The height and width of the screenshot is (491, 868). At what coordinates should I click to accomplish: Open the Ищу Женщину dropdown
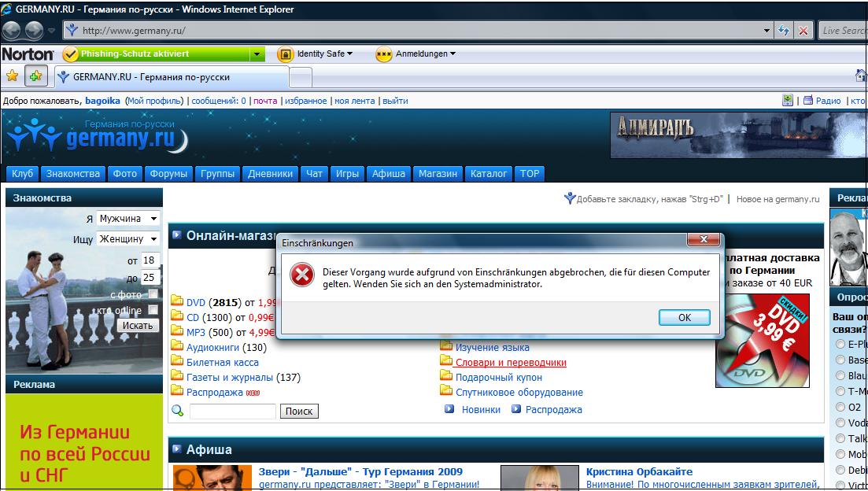(x=128, y=238)
